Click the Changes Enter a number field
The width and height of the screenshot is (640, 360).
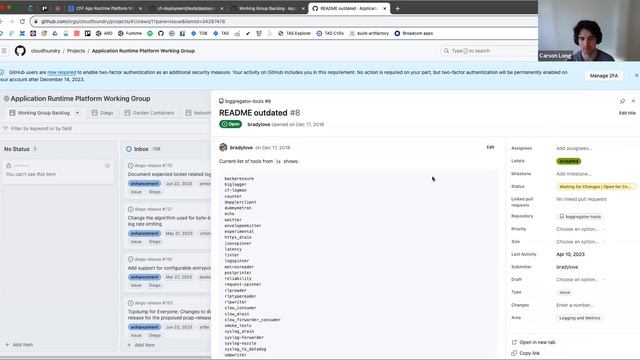pyautogui.click(x=574, y=305)
